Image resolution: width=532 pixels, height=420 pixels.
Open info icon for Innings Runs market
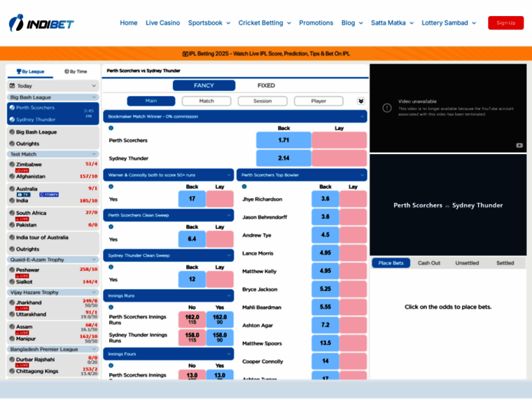111,307
